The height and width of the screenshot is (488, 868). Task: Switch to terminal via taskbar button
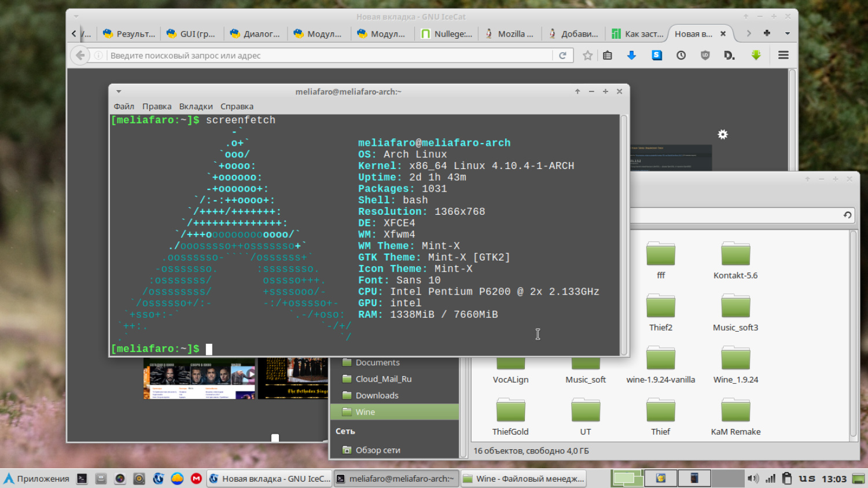click(x=397, y=478)
